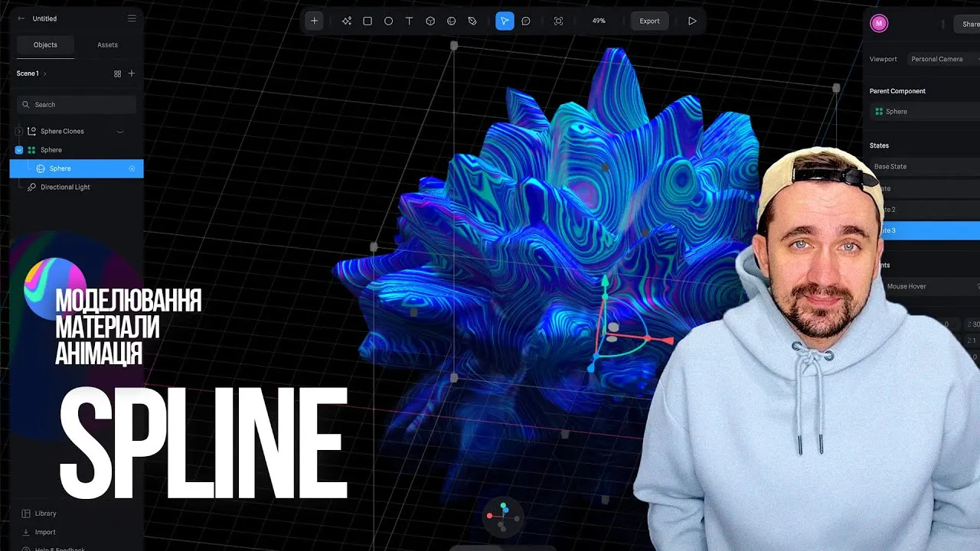Viewport: 980px width, 551px height.
Task: Click the Sphere parent component field
Action: pyautogui.click(x=925, y=112)
